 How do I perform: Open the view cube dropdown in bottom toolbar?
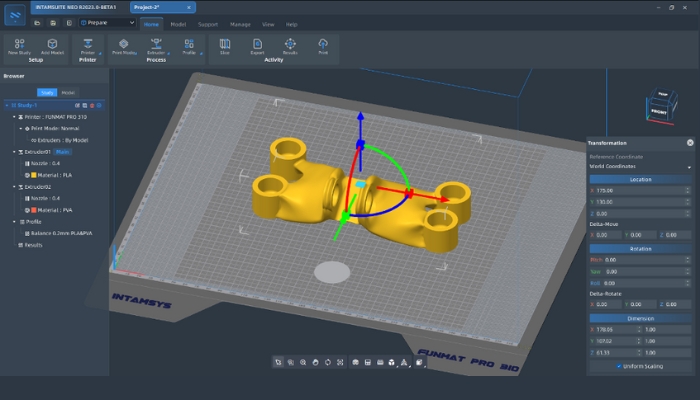tap(420, 362)
